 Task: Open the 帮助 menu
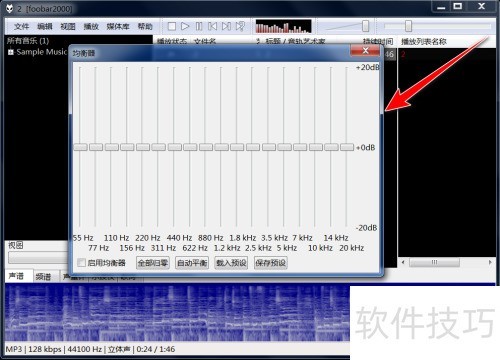(145, 26)
